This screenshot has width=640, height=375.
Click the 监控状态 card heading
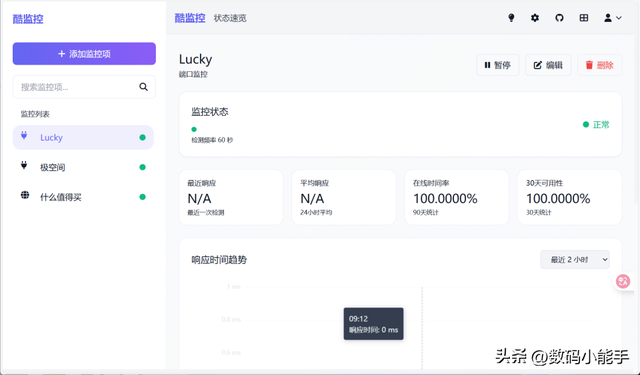click(x=210, y=112)
